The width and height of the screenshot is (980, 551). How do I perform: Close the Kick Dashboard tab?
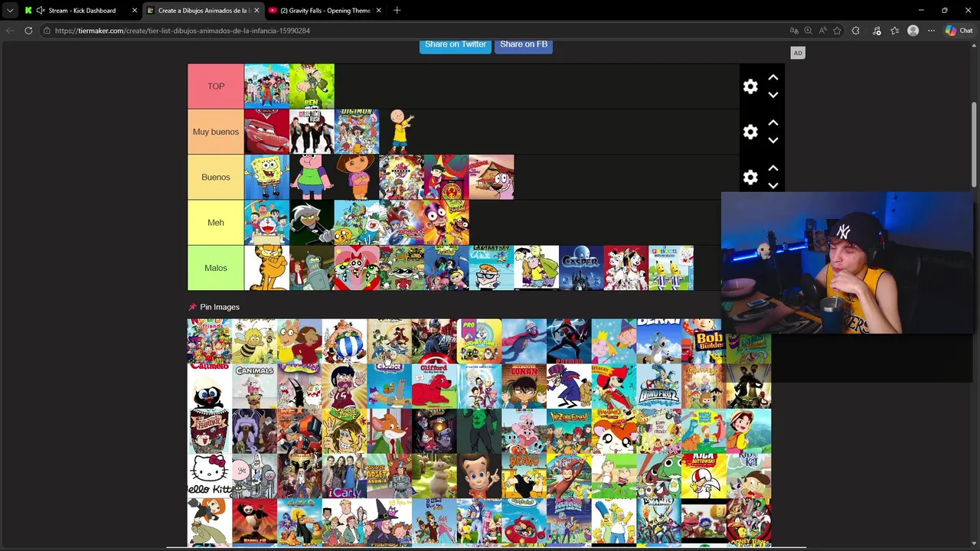coord(135,11)
